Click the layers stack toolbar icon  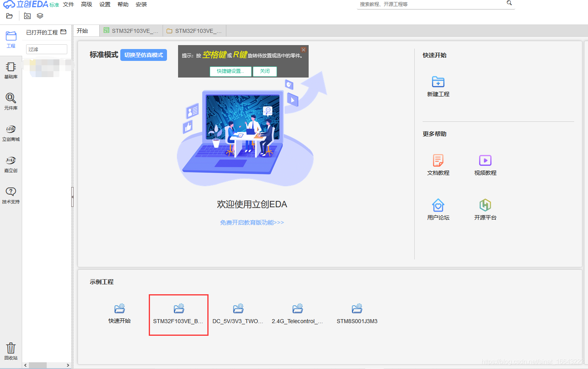click(x=40, y=16)
